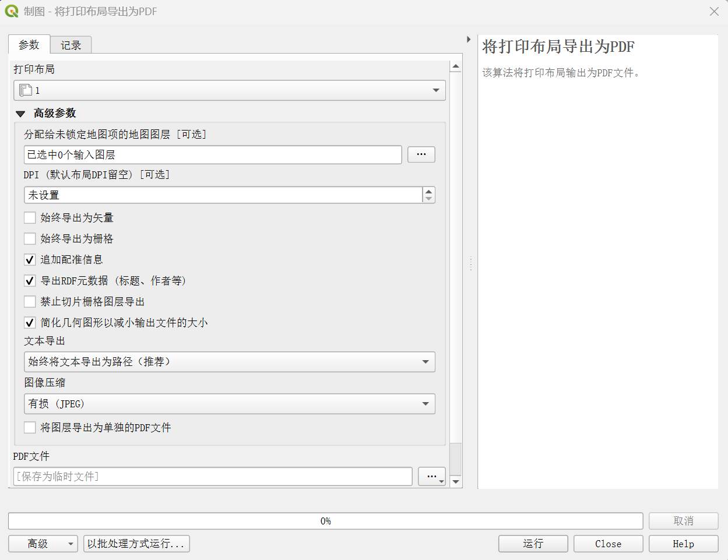Select the 参数 tab
The width and height of the screenshot is (728, 560).
pos(29,44)
